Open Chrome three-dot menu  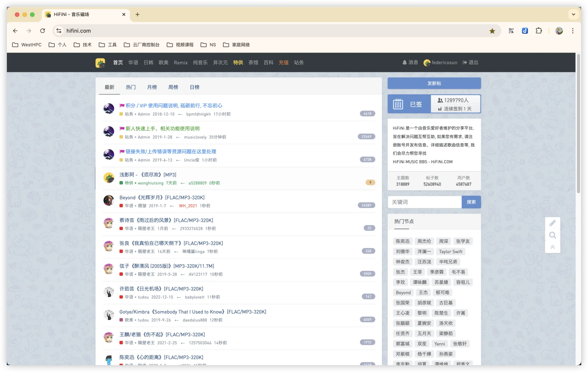[x=573, y=31]
